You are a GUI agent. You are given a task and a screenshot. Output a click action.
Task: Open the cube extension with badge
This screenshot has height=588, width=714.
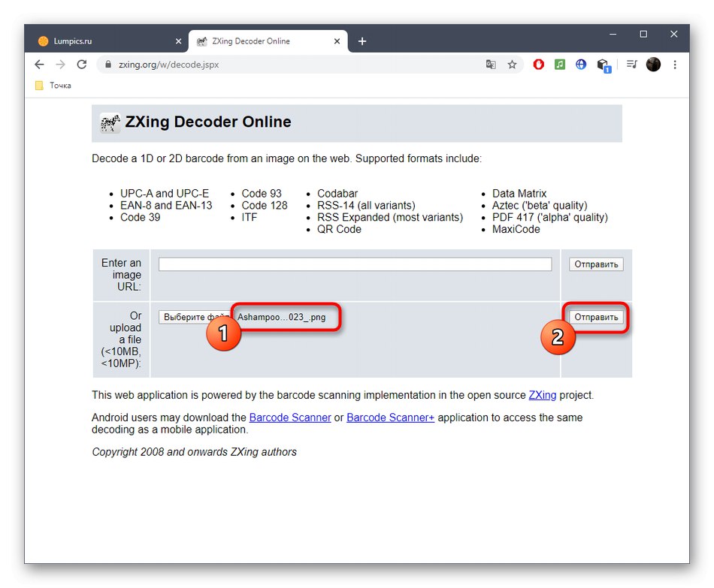tap(604, 65)
